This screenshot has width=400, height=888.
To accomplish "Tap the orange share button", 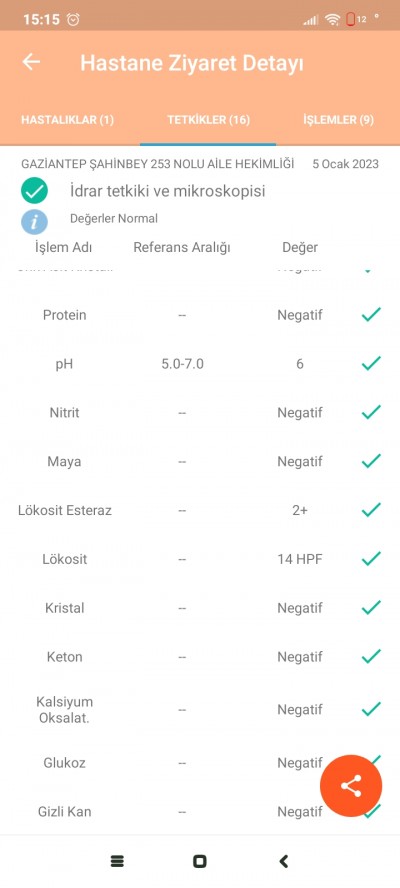I will click(x=351, y=786).
